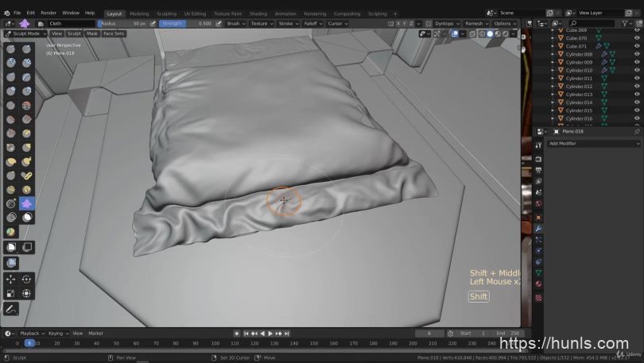Open the Texture dropdown
Viewport: 644px width, 363px height.
[x=262, y=24]
